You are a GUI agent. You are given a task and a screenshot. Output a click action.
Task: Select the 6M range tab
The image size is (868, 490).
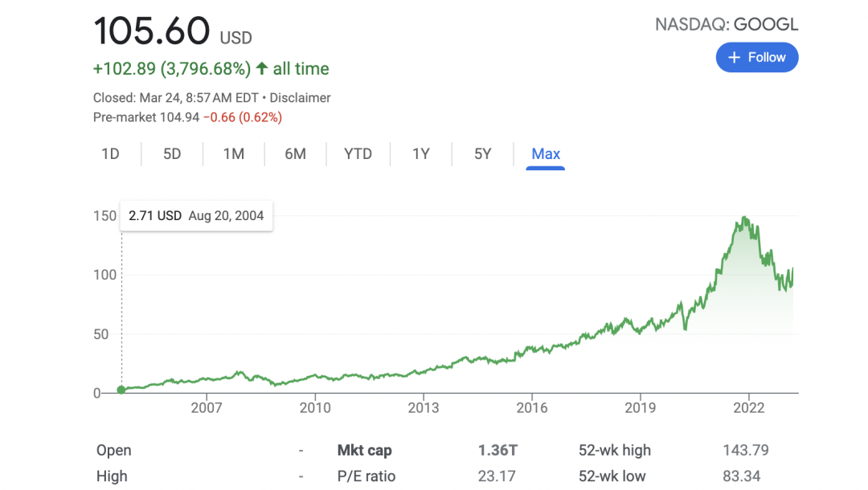click(x=295, y=153)
